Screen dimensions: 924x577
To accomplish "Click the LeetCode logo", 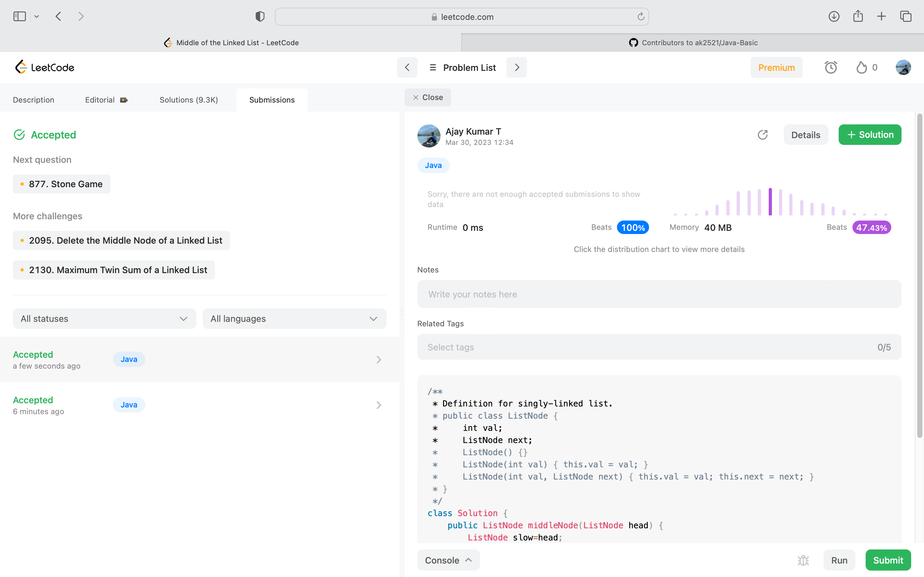I will pyautogui.click(x=45, y=68).
